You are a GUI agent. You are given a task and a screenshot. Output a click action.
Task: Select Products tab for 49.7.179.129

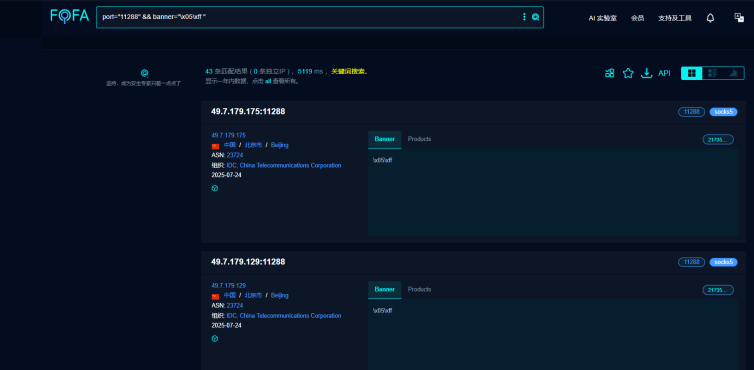pos(419,290)
